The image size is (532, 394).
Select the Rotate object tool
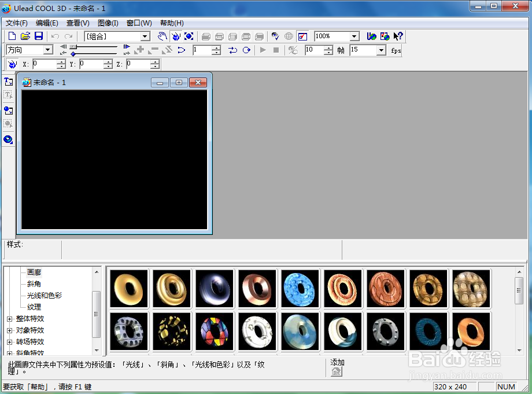[176, 36]
